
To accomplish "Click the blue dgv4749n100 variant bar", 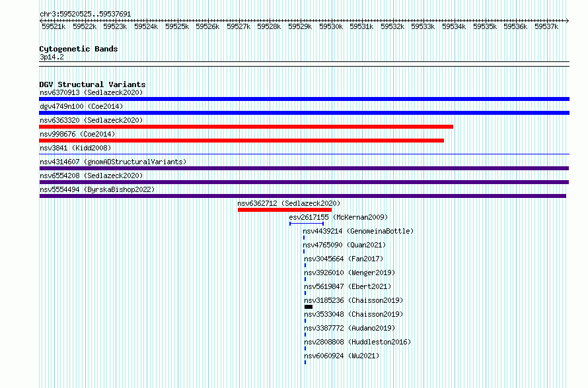I will 304,113.
